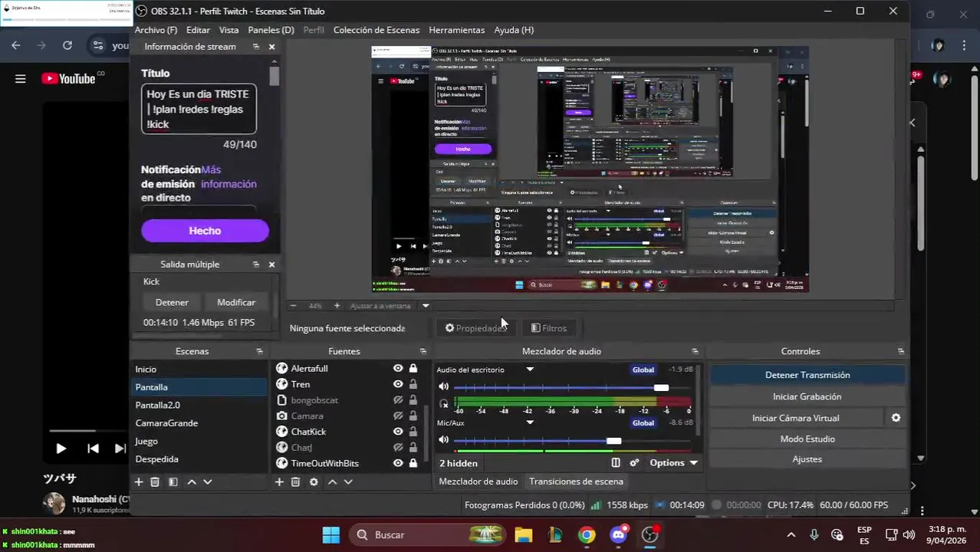This screenshot has width=980, height=552.
Task: Move source down in Fuentes list
Action: pyautogui.click(x=348, y=481)
